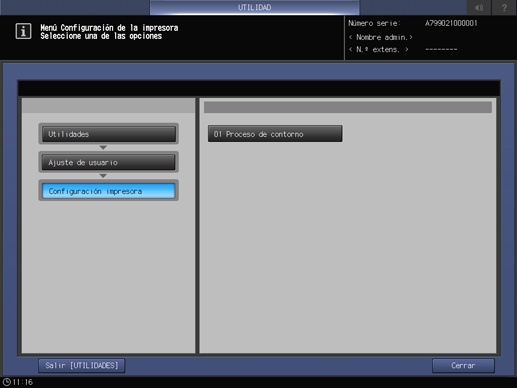Open help with the question mark icon
Image resolution: width=517 pixels, height=388 pixels.
pyautogui.click(x=504, y=7)
